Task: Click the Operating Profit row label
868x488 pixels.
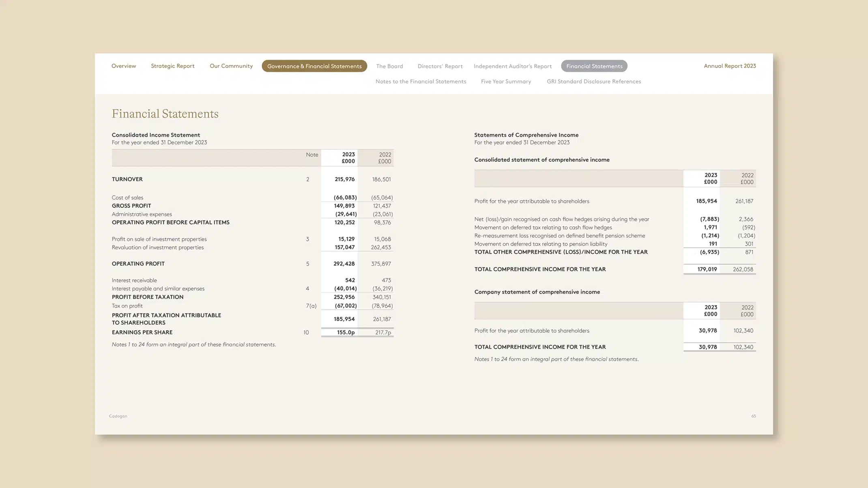Action: pos(138,264)
